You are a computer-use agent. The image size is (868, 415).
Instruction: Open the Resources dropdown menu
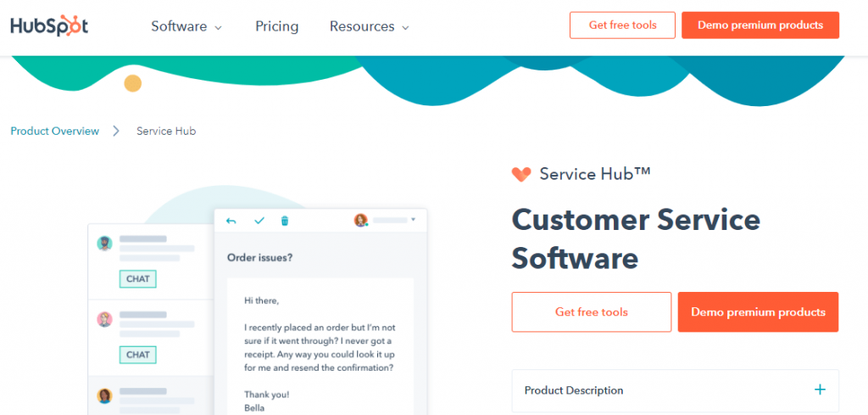coord(369,26)
